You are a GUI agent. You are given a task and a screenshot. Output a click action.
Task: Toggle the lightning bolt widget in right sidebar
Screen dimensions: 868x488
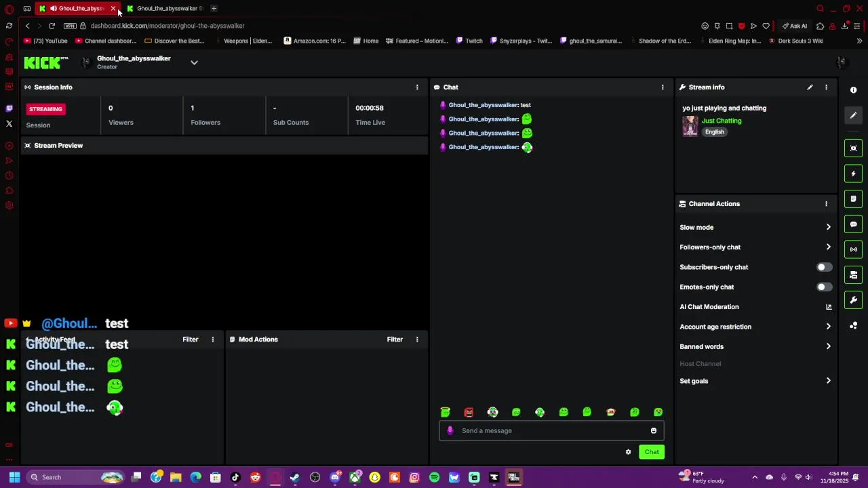853,174
